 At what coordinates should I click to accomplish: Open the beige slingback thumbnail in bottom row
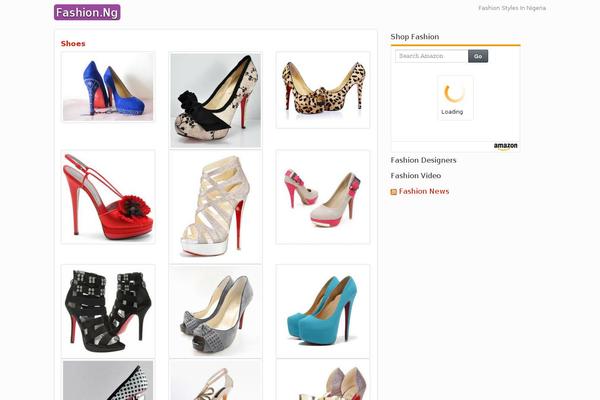click(215, 380)
